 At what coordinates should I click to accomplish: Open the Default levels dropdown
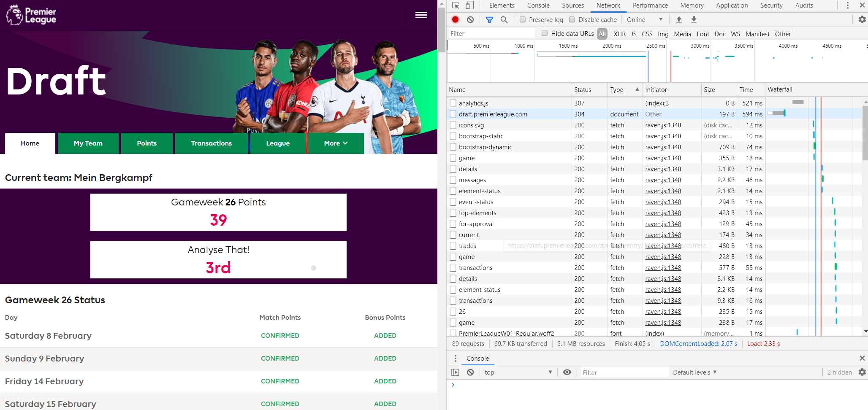tap(695, 372)
